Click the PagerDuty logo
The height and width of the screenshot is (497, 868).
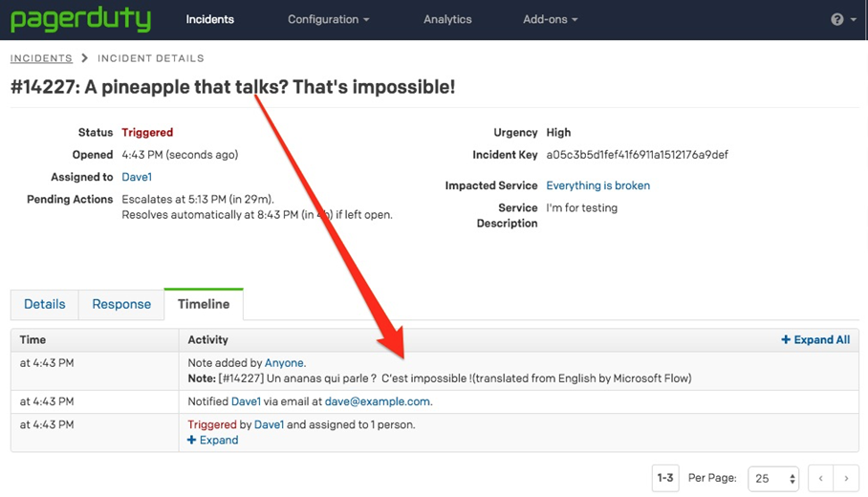pyautogui.click(x=80, y=19)
